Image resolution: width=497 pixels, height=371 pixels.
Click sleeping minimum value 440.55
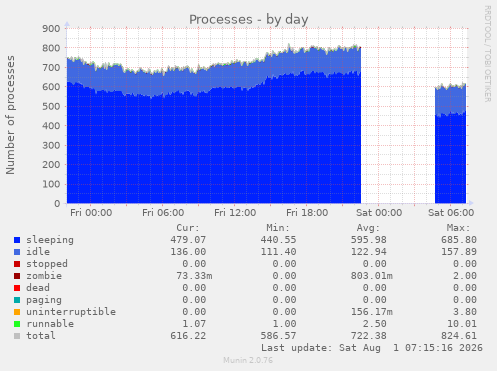[x=278, y=240]
